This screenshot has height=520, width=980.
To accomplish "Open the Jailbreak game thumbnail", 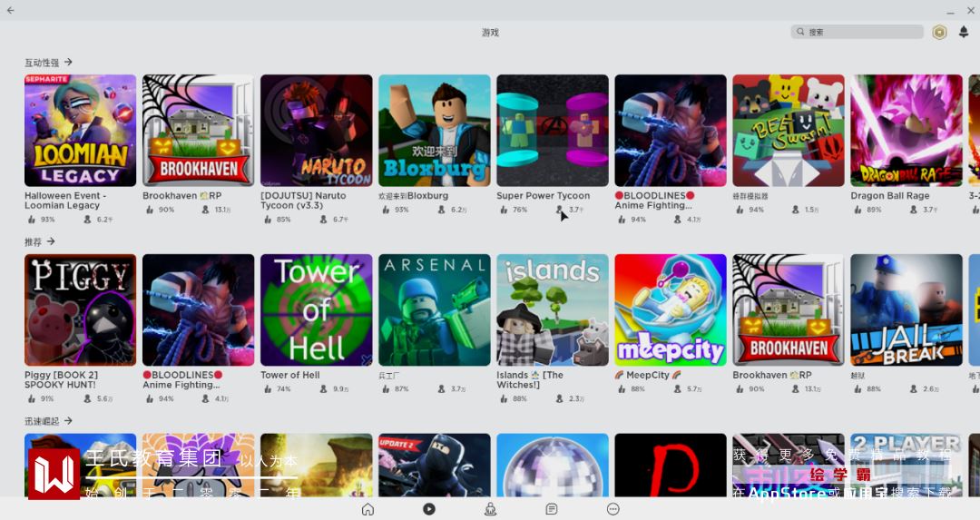I will click(x=906, y=310).
